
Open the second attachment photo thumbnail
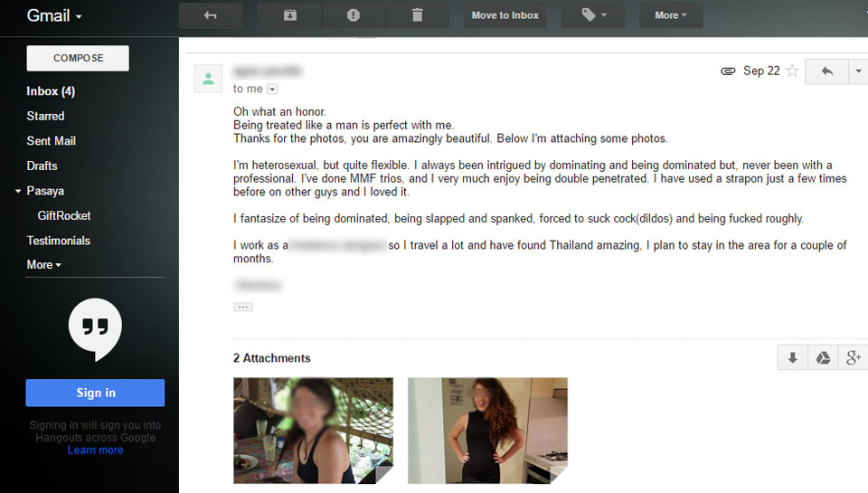[487, 431]
